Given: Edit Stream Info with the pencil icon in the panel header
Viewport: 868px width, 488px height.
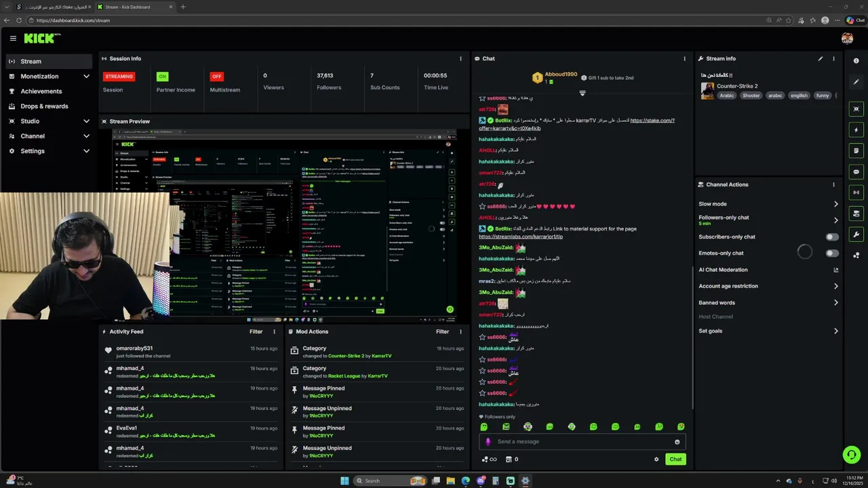Looking at the screenshot, I should tap(820, 58).
